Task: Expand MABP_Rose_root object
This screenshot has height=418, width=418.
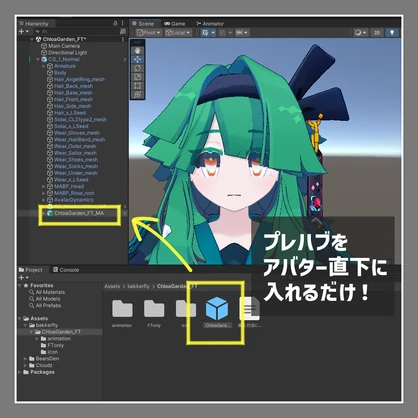Action: 44,193
